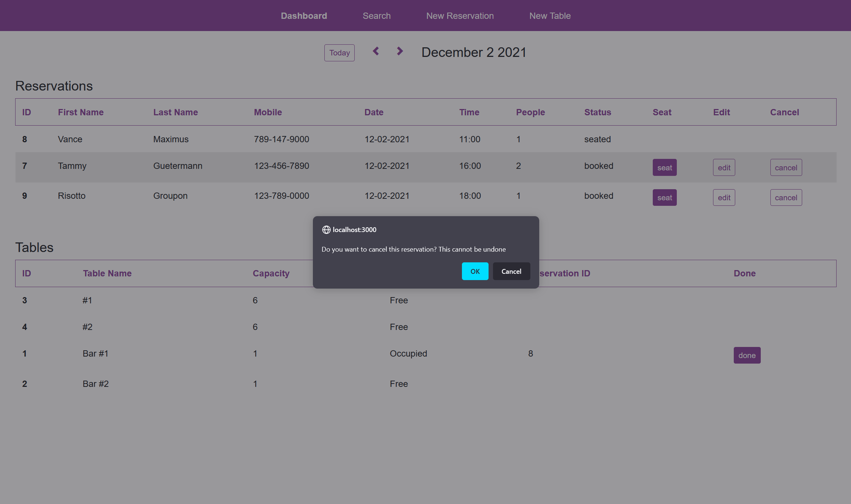This screenshot has height=504, width=851.
Task: Confirm cancellation by clicking OK
Action: 475,271
